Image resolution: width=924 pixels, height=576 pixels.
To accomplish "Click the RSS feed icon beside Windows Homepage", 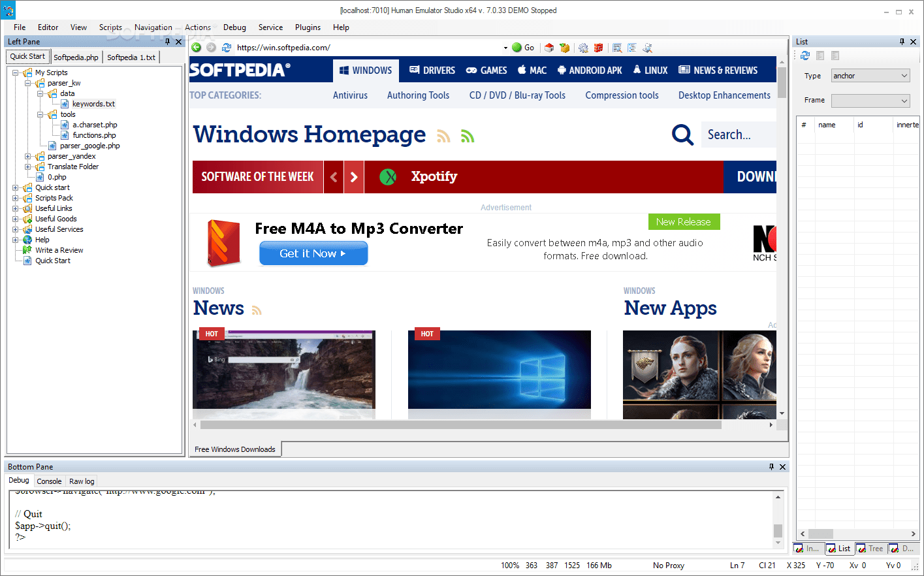I will (443, 136).
